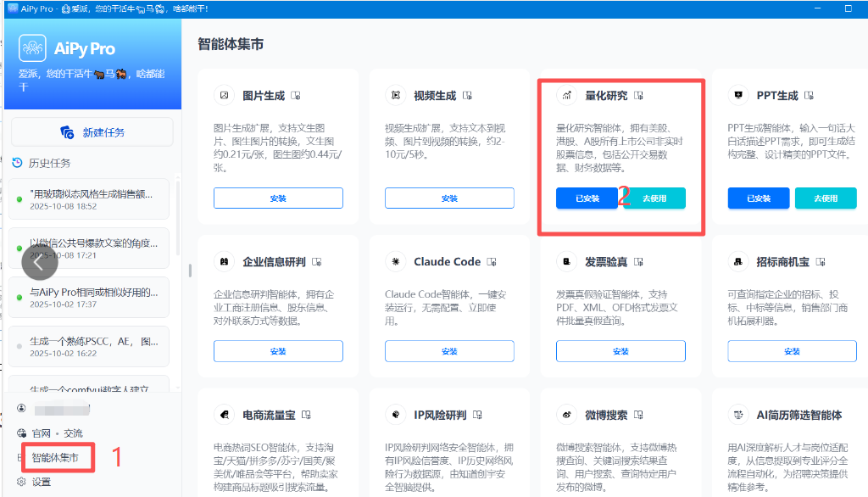Click 已安装 button on PPT生成 card
Viewport: 868px width, 497px height.
click(759, 198)
